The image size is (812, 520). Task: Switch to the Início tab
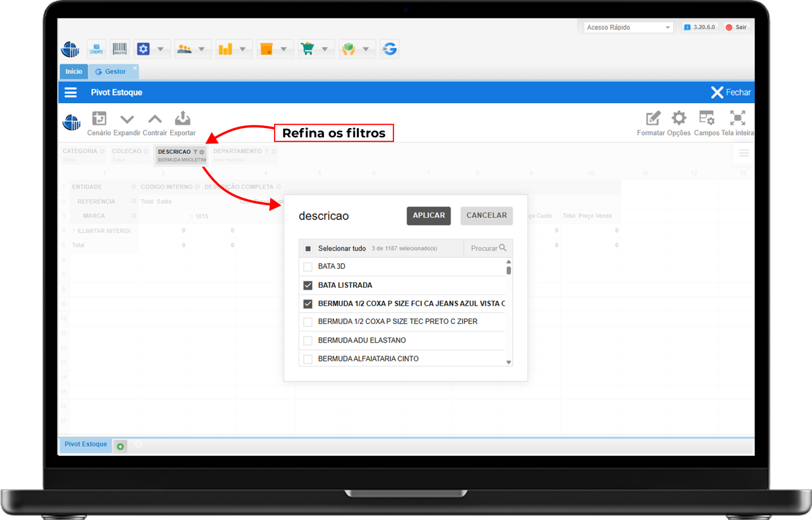74,72
